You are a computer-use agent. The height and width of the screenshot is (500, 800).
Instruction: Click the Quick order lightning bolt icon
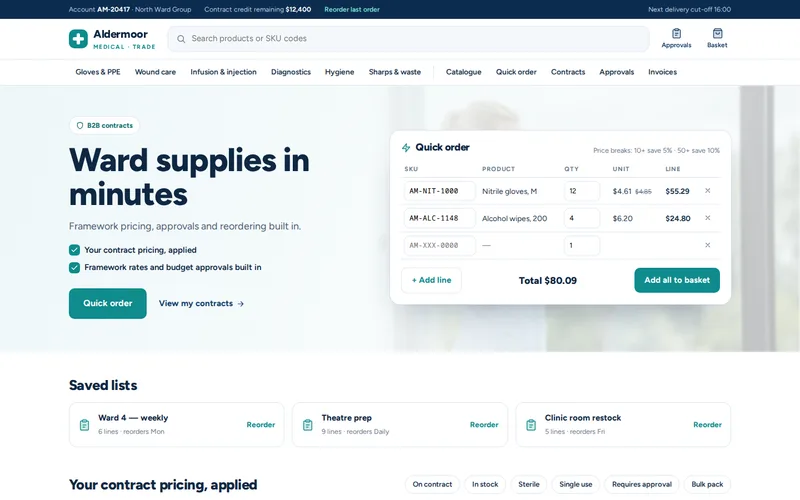tap(406, 147)
